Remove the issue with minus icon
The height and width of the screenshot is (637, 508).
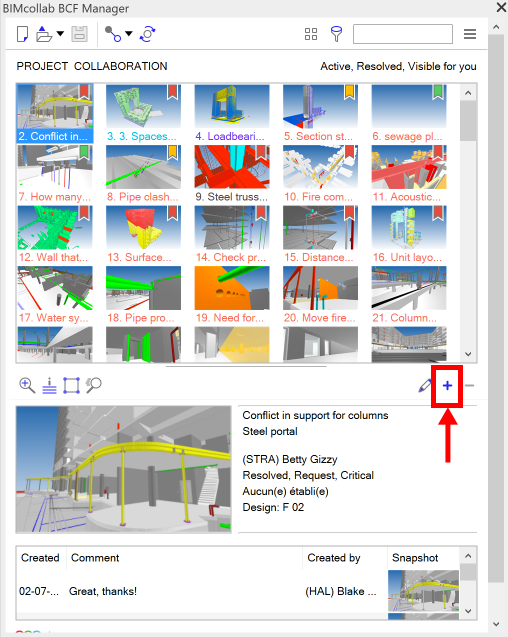pos(469,386)
